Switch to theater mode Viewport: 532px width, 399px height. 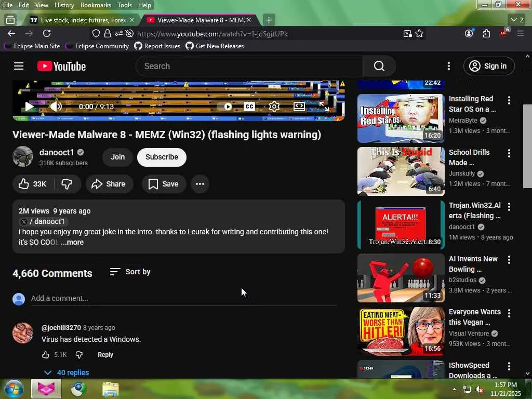point(299,107)
